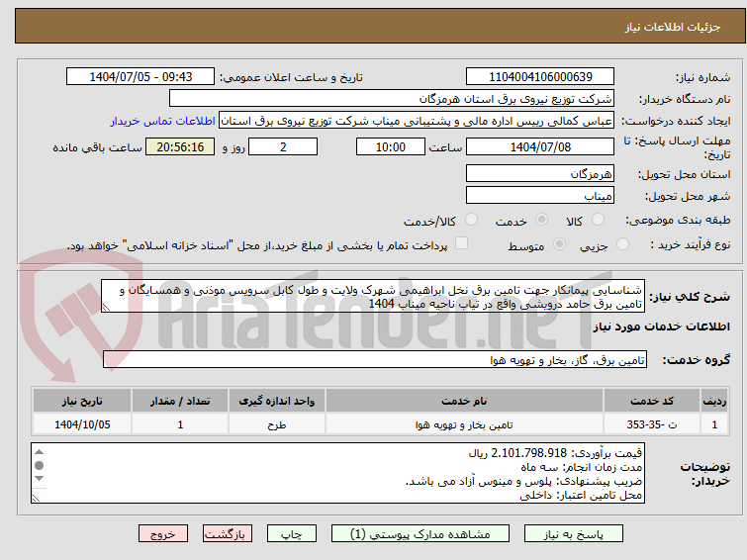Click the اطلاعات خدمات مورد نیاز heading

pos(661,327)
